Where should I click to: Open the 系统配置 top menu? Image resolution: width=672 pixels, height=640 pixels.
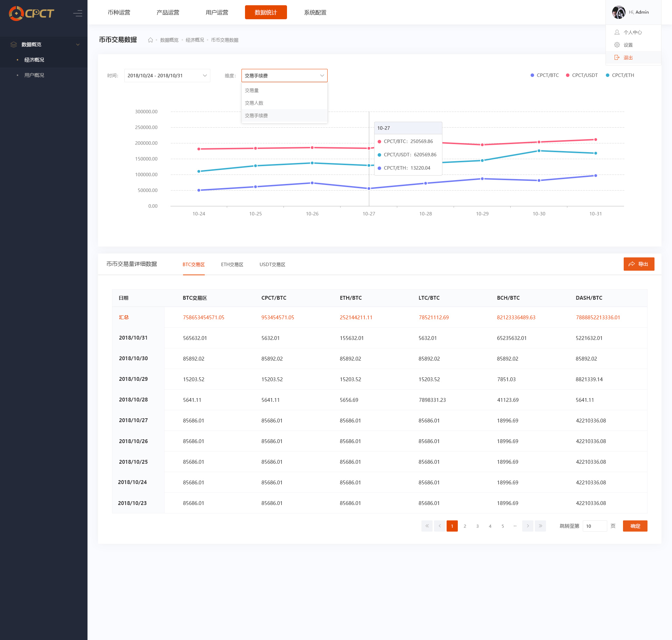tap(315, 13)
